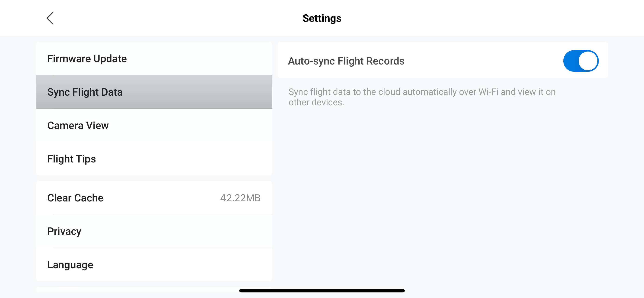Open the Camera View settings
This screenshot has width=644, height=298.
click(78, 125)
